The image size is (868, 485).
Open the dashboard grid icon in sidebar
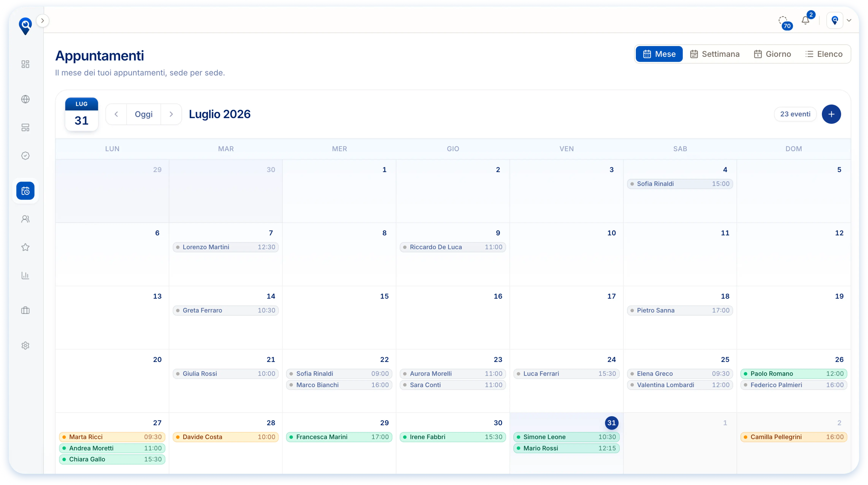25,64
